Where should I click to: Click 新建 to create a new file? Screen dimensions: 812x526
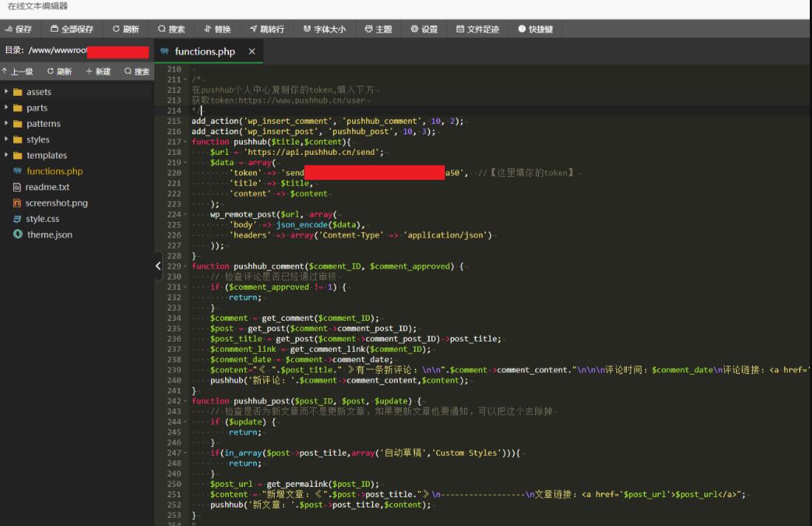[98, 72]
